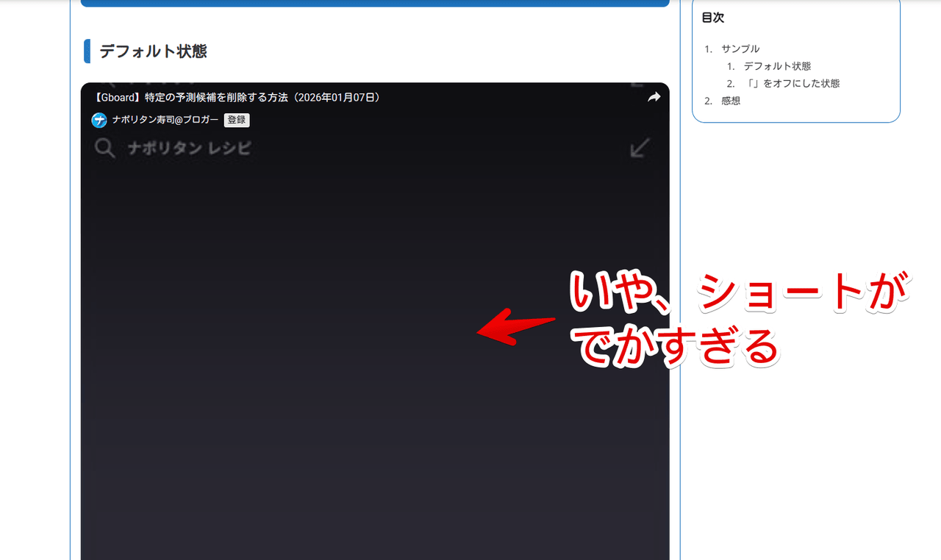941x560 pixels.
Task: Go to デフォルト状態 in the 目次 list
Action: click(x=777, y=66)
